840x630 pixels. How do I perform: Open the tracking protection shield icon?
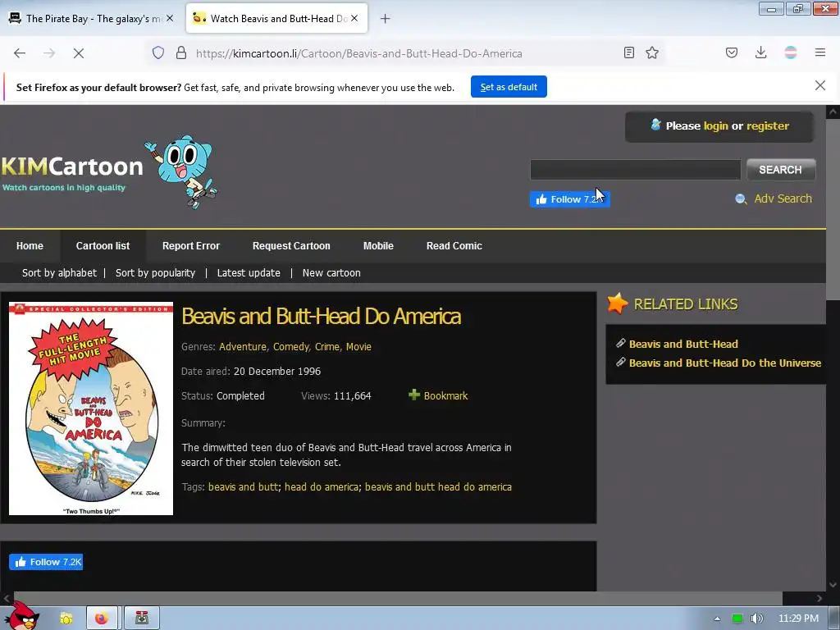pyautogui.click(x=158, y=53)
